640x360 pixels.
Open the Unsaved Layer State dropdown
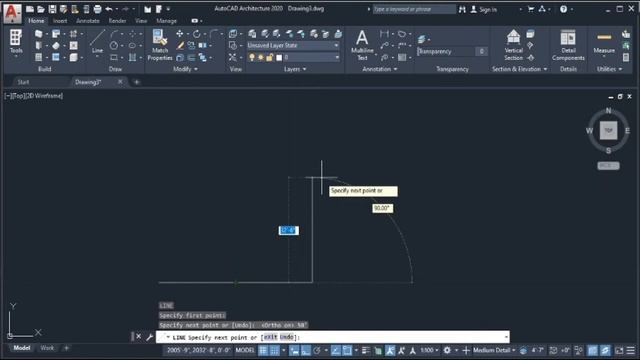pos(293,45)
